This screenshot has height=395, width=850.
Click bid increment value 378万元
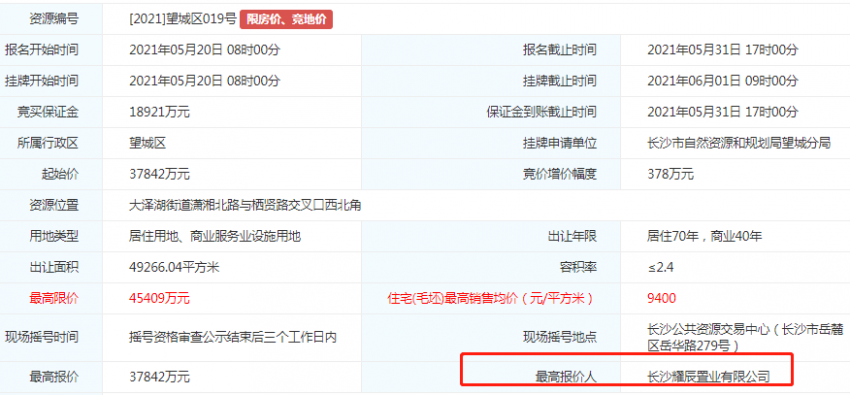click(671, 174)
